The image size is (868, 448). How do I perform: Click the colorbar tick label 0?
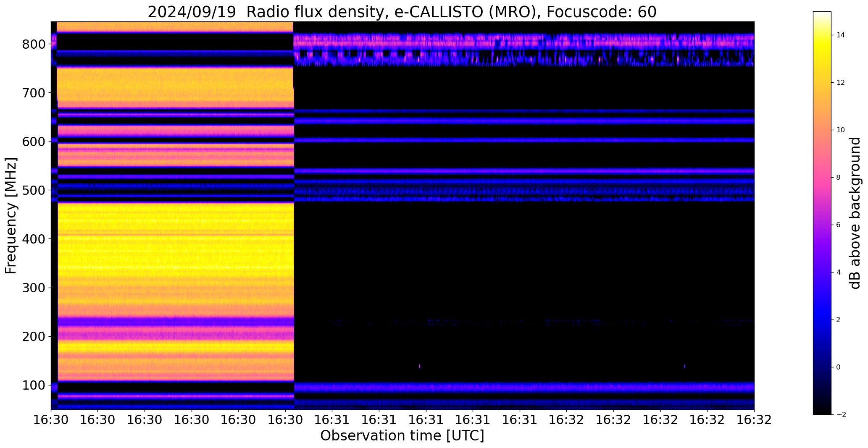[x=839, y=367]
